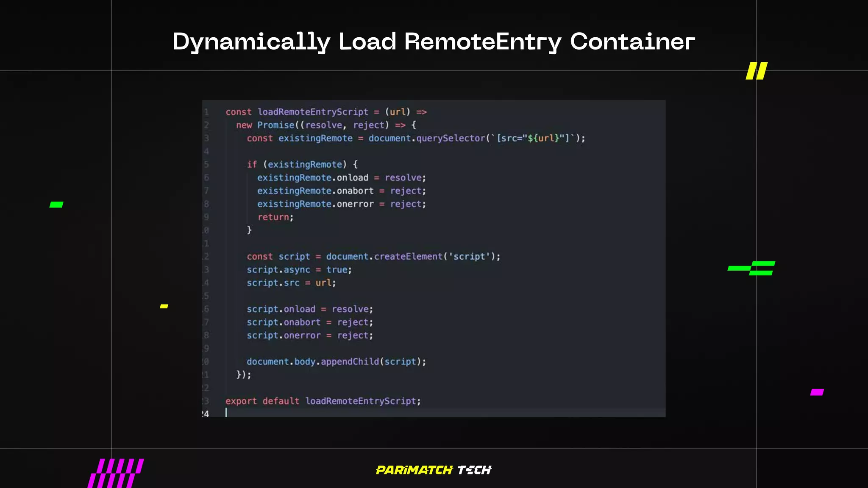Click 'script.onload = resolve;' line

[x=310, y=309]
